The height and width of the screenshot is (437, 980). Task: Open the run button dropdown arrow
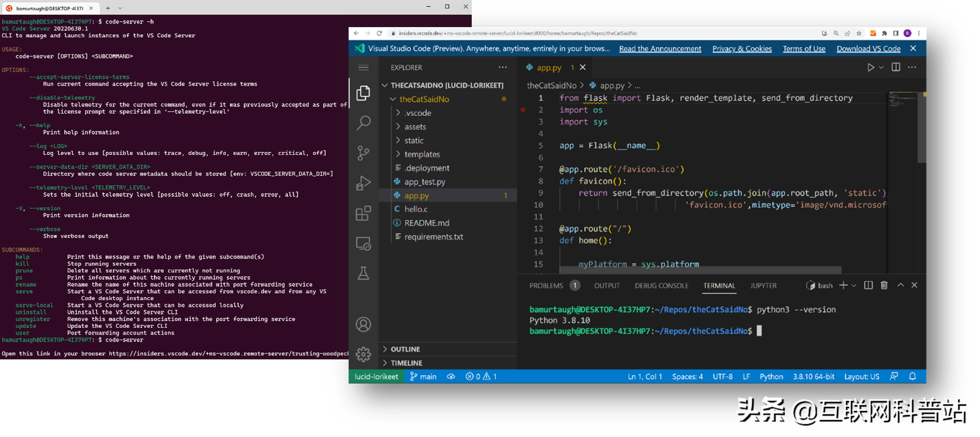coord(881,67)
